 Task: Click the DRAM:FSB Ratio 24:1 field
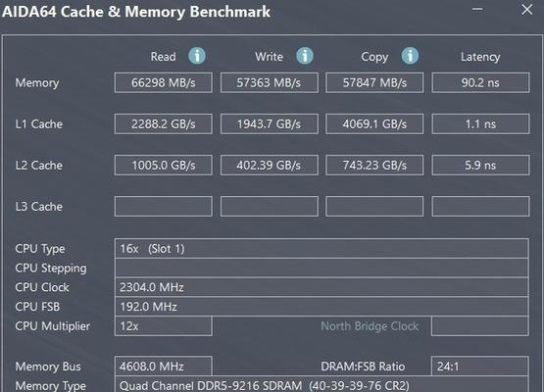480,366
